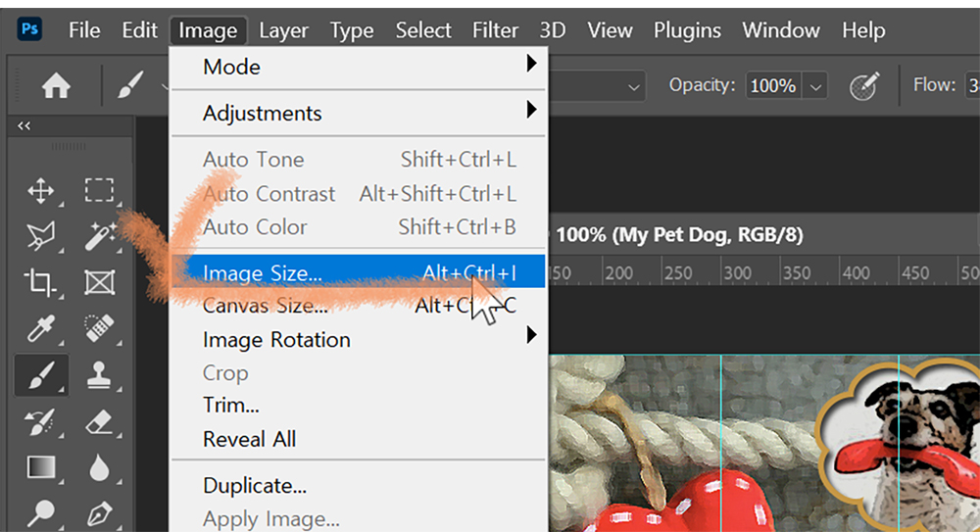Select the Dodge tool
Viewport: 980px width, 532px height.
tap(40, 512)
